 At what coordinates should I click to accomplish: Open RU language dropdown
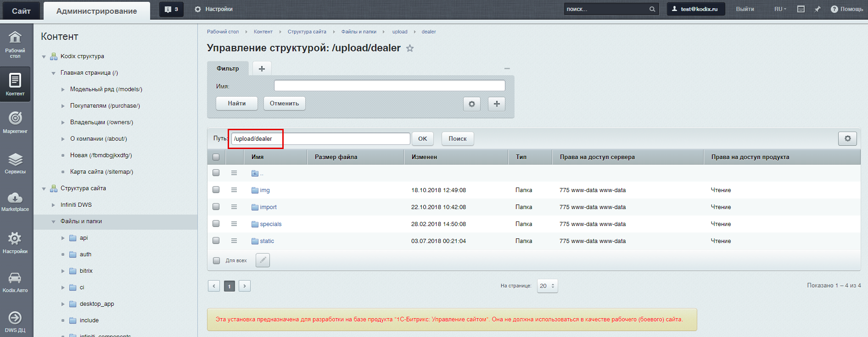[780, 9]
